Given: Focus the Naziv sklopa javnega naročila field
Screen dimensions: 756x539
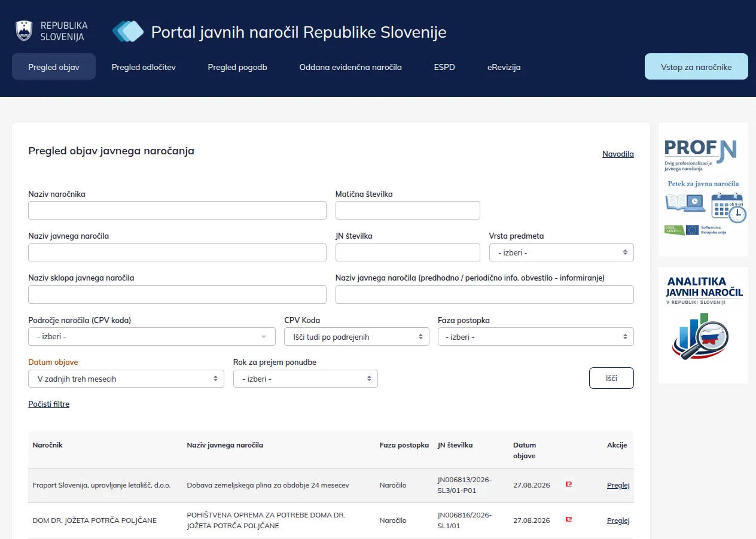Looking at the screenshot, I should (x=177, y=294).
